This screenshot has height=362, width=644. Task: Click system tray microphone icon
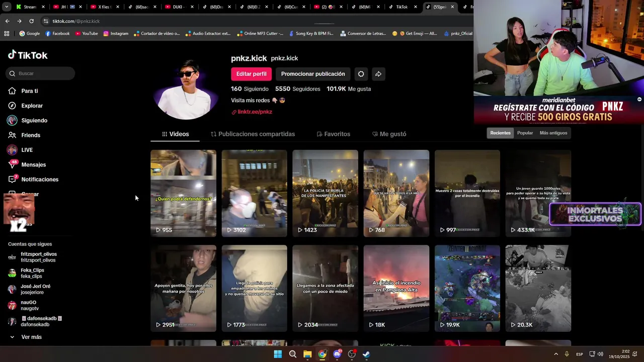tap(567, 354)
